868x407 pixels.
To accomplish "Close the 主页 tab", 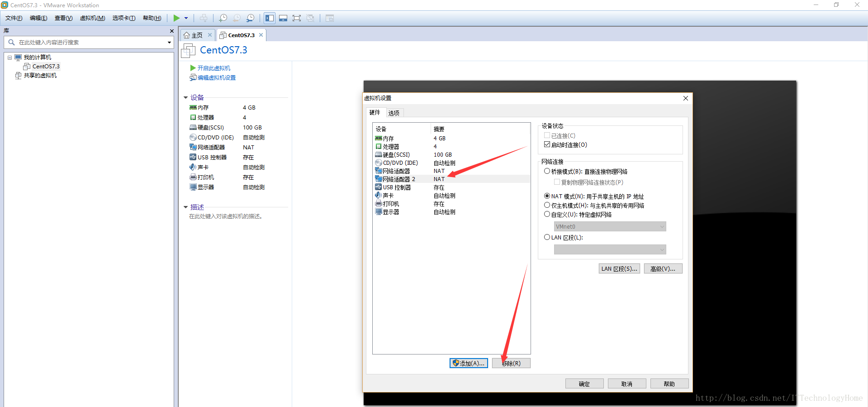I will tap(210, 35).
